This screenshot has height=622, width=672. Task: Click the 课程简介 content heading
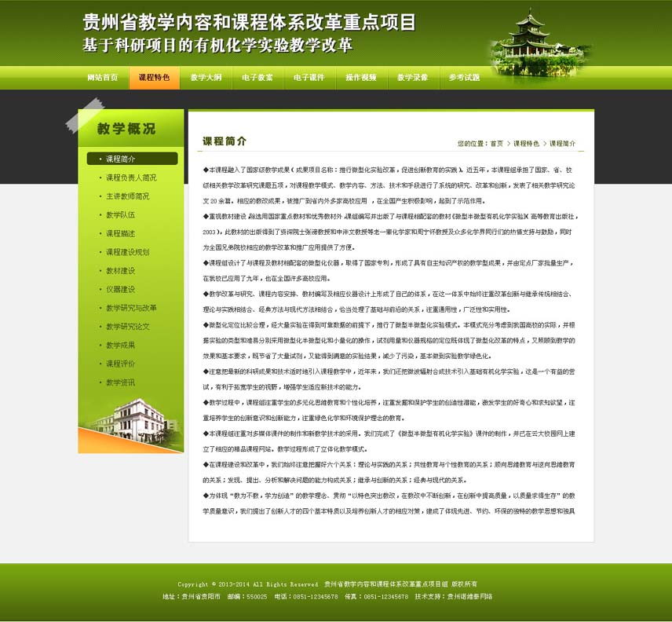click(225, 141)
